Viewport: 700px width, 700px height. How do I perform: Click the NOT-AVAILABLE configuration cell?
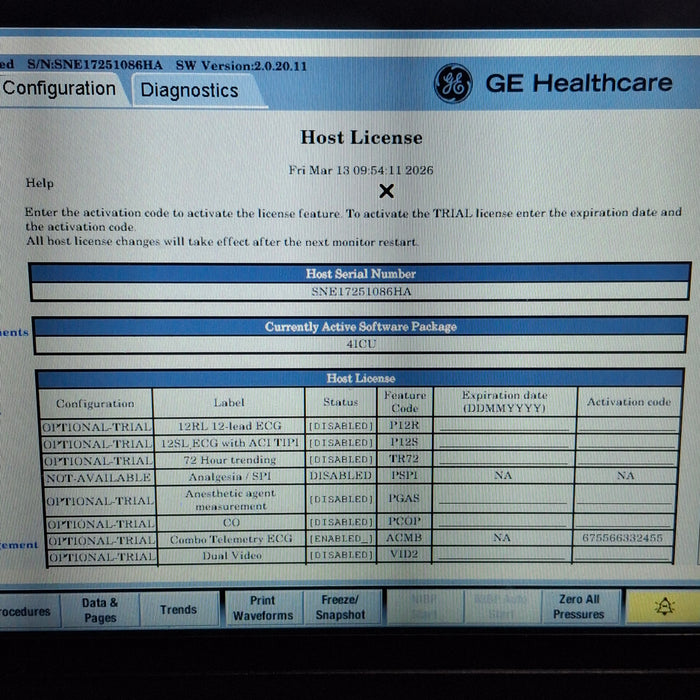click(99, 478)
